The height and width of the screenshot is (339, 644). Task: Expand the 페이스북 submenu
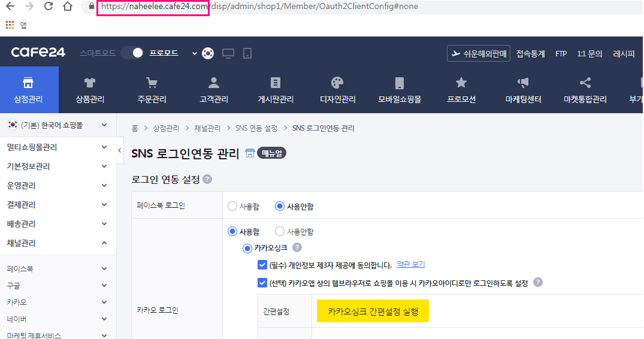coord(58,269)
